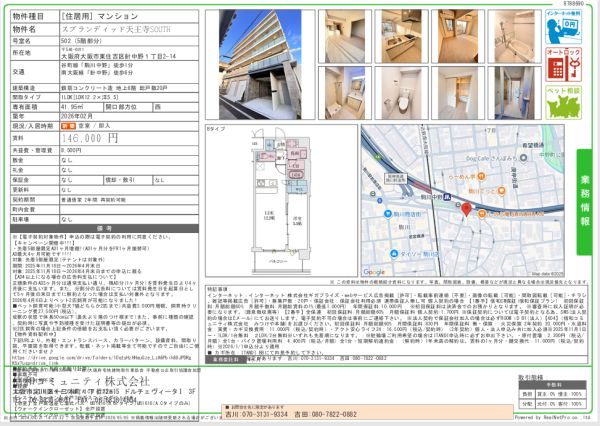Click the green 業務情報 side tab
Image resolution: width=600 pixels, height=426 pixels.
[x=584, y=202]
